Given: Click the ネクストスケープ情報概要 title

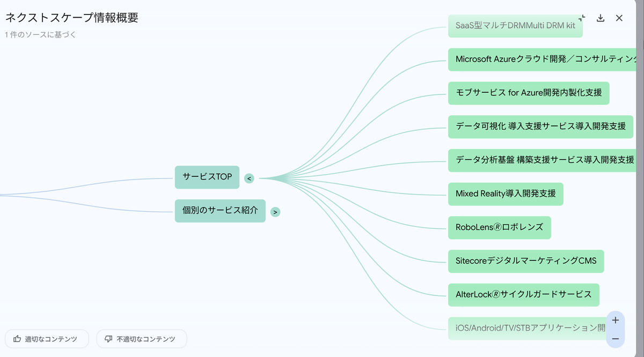Looking at the screenshot, I should (x=71, y=18).
